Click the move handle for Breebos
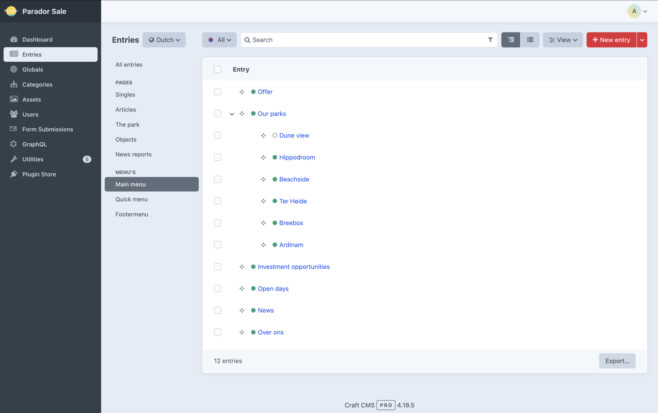658x413 pixels. (263, 223)
